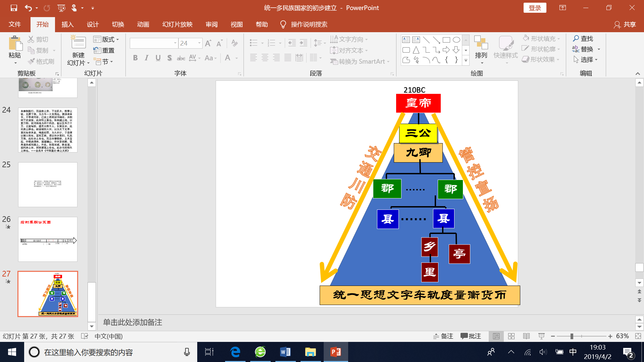Toggle Bold formatting
This screenshot has width=644, height=362.
point(136,58)
